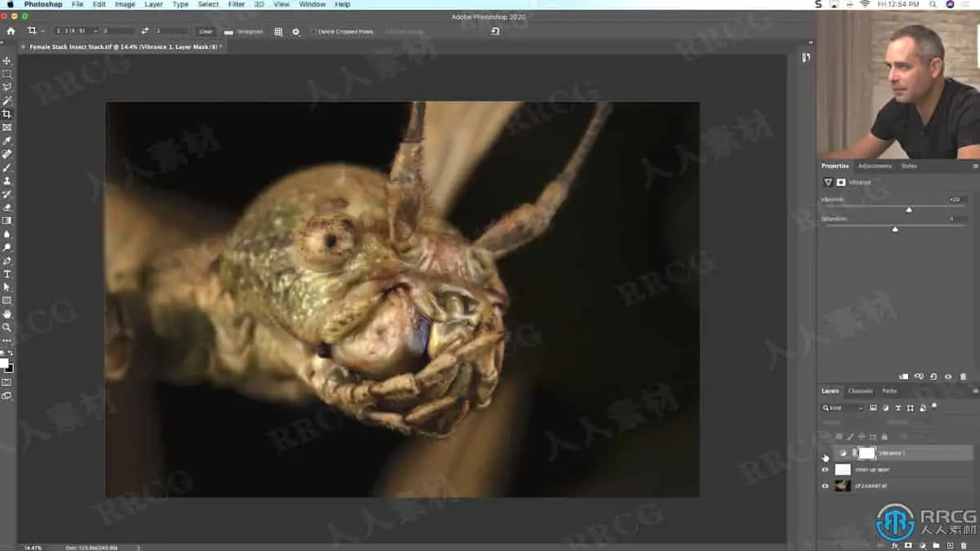980x551 pixels.
Task: Click the Vibrance slider handle
Action: point(909,210)
